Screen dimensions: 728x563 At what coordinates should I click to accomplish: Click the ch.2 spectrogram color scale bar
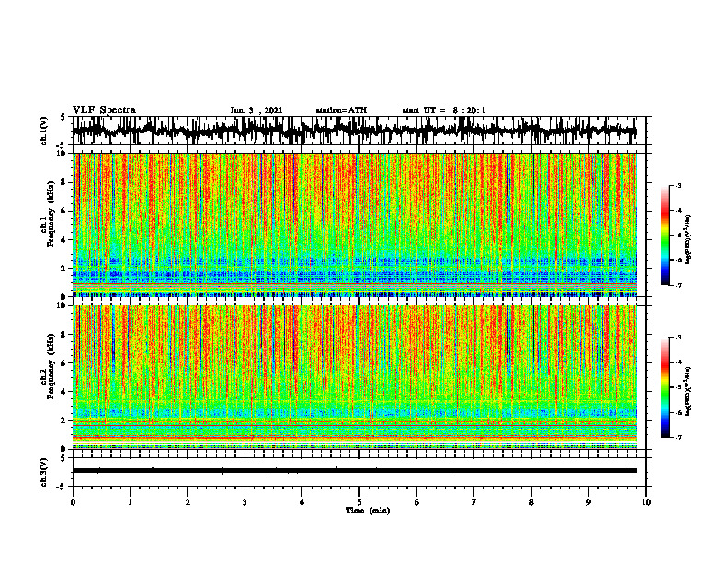point(665,387)
